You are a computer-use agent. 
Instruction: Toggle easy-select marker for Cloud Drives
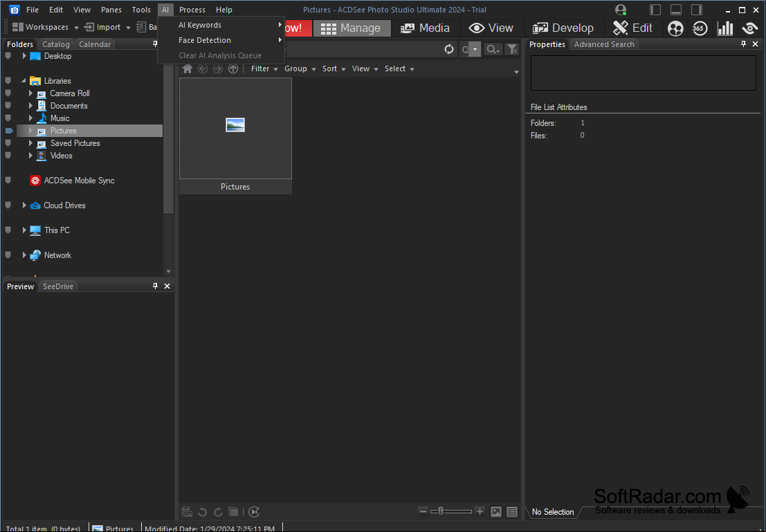8,205
